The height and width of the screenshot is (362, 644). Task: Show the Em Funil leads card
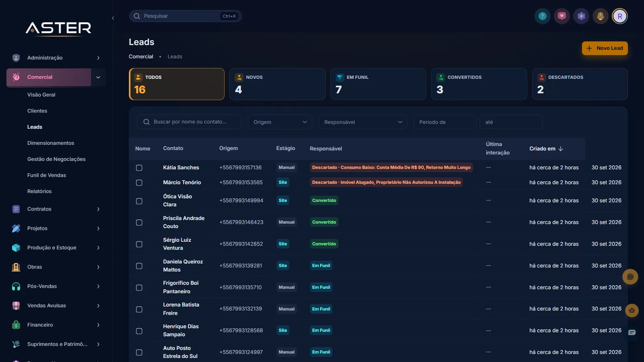point(378,84)
